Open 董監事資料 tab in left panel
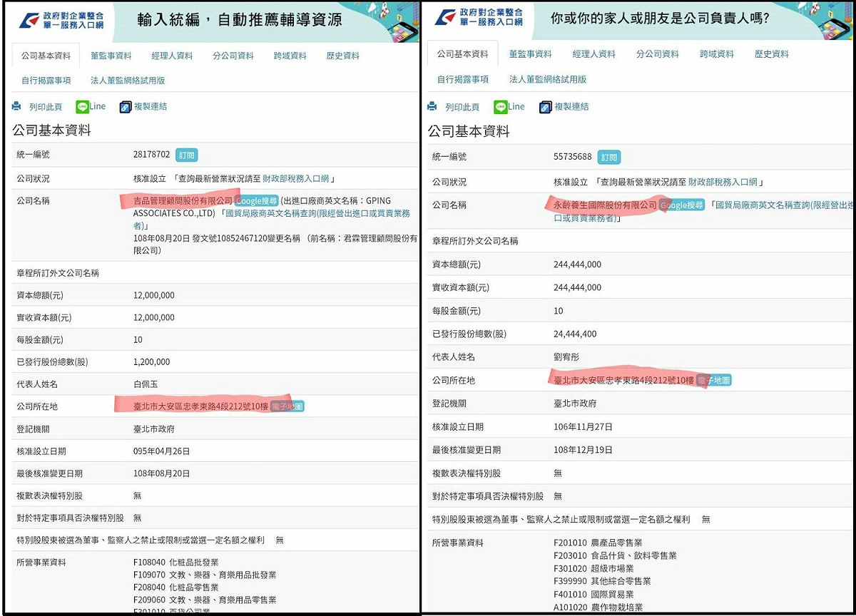856x616 pixels. pos(111,56)
